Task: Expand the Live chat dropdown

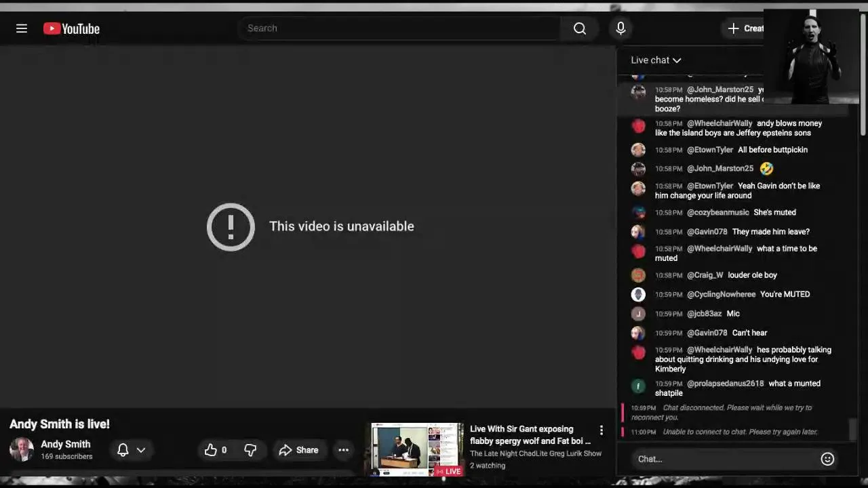Action: (x=656, y=60)
